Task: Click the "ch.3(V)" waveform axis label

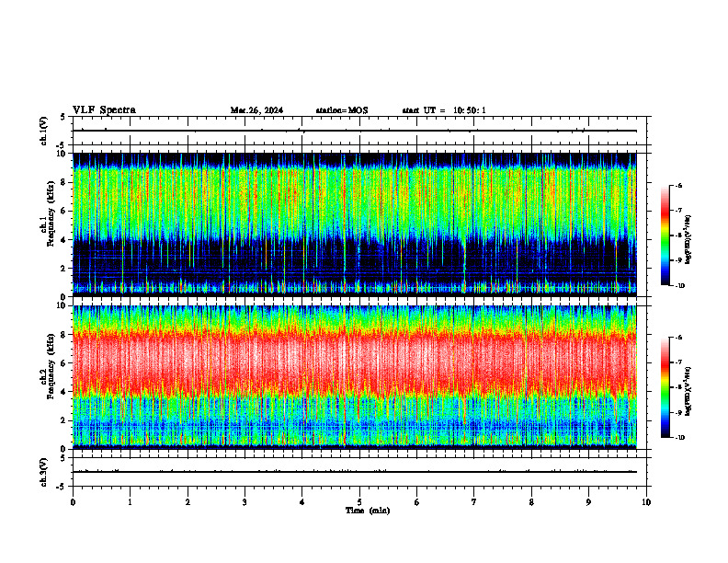Action: (x=43, y=472)
